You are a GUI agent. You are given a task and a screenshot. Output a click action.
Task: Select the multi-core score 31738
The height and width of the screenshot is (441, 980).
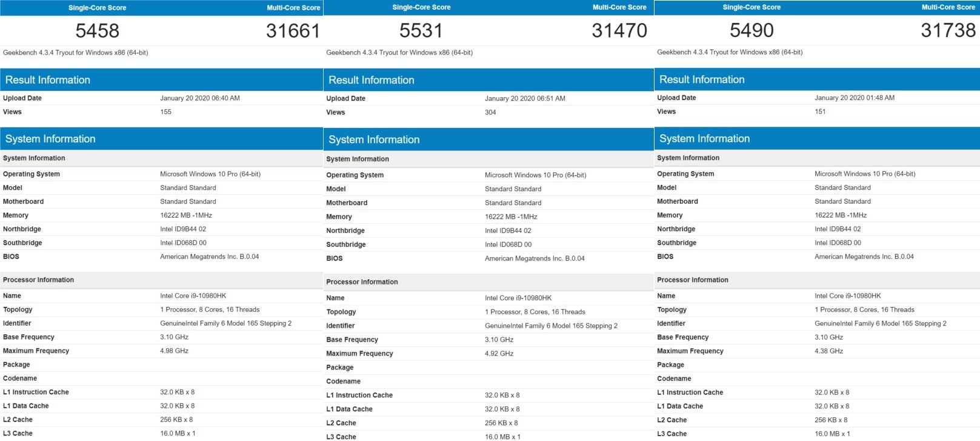click(x=948, y=30)
